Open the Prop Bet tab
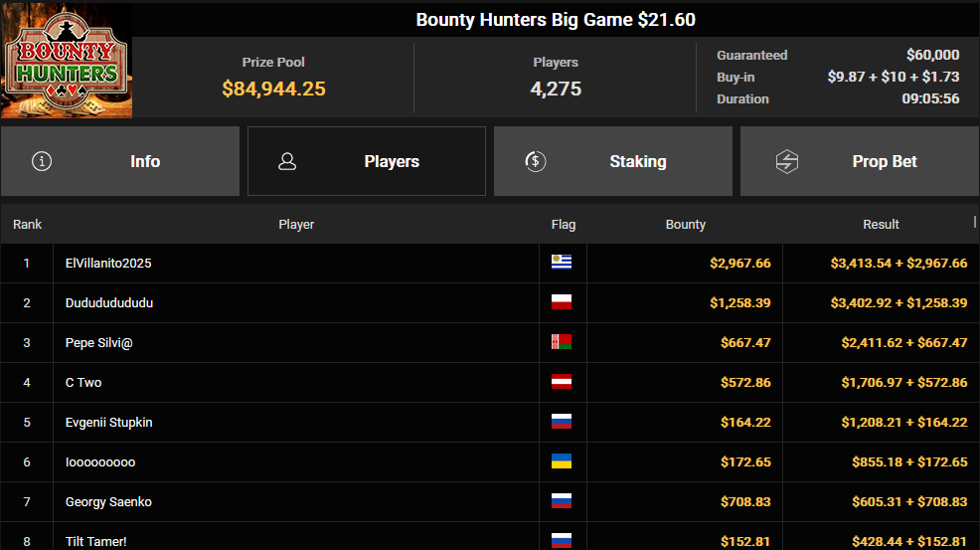Screen dimensions: 980x550 click(x=860, y=161)
